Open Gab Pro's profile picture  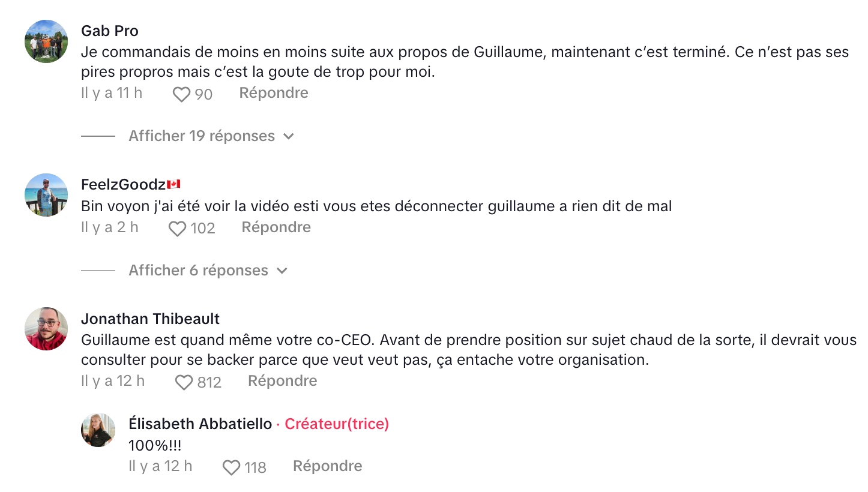pyautogui.click(x=46, y=41)
